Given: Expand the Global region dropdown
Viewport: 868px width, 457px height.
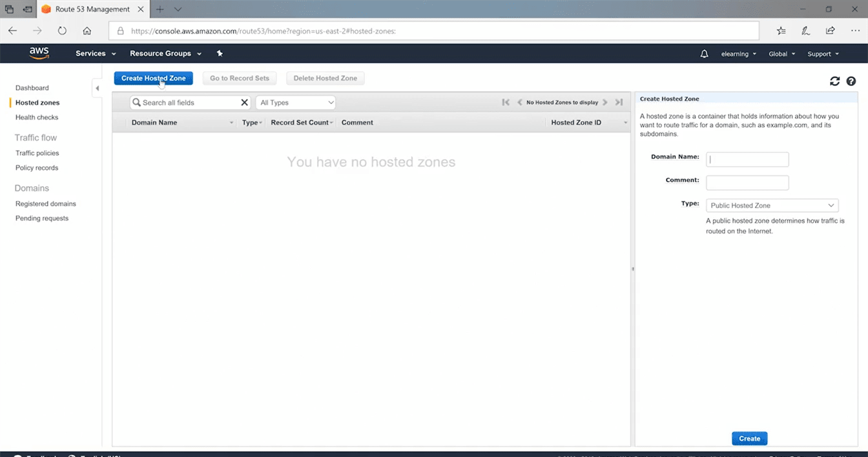Looking at the screenshot, I should click(781, 54).
